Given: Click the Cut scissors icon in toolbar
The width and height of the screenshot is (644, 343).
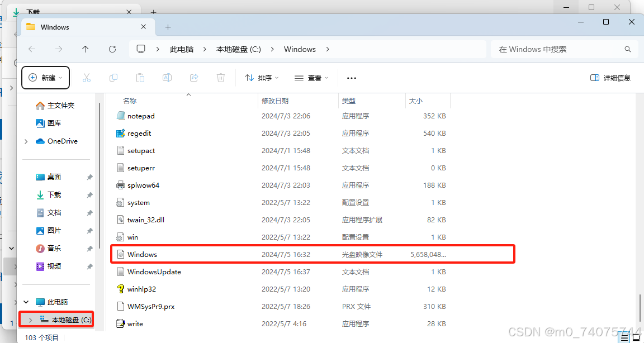Looking at the screenshot, I should coord(86,78).
